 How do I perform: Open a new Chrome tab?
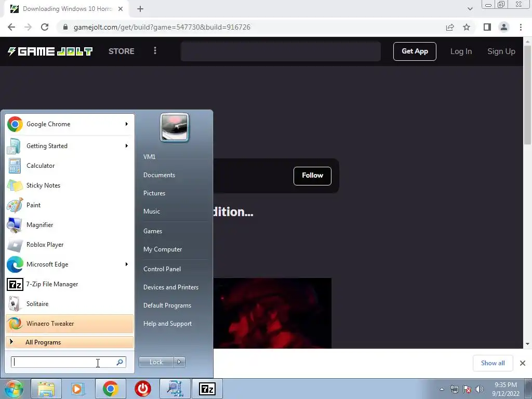pos(140,9)
